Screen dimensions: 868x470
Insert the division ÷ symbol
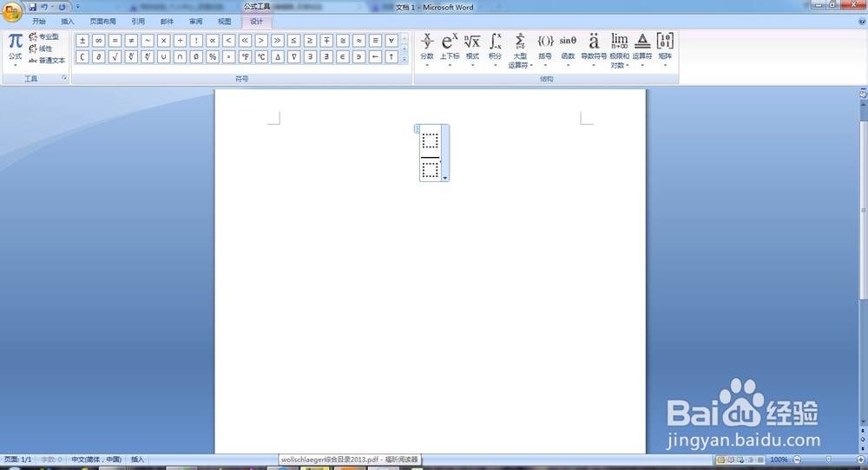coord(180,41)
